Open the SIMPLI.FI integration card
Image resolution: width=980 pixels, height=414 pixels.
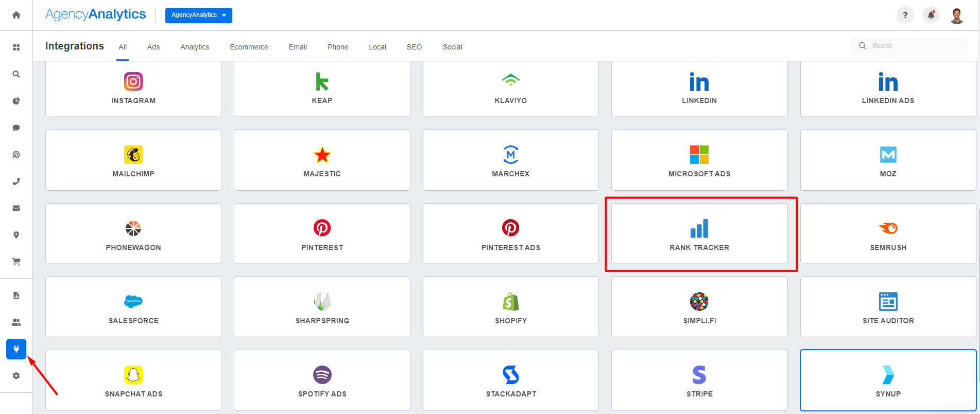point(699,307)
